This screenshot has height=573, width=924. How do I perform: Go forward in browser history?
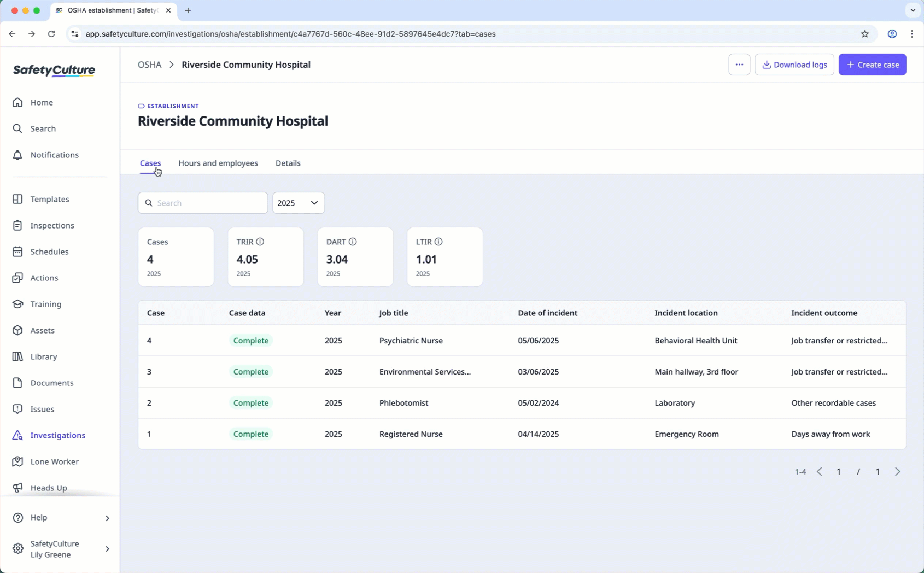(x=32, y=34)
